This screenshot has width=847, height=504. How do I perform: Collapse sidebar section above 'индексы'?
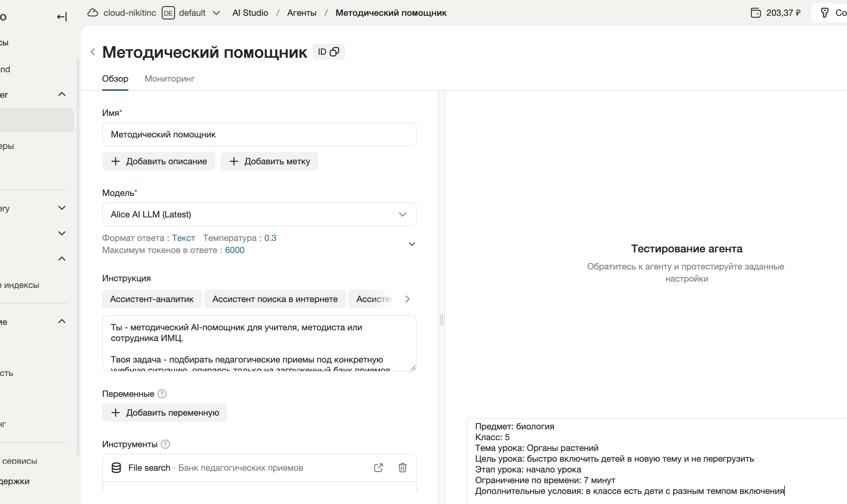pyautogui.click(x=62, y=259)
